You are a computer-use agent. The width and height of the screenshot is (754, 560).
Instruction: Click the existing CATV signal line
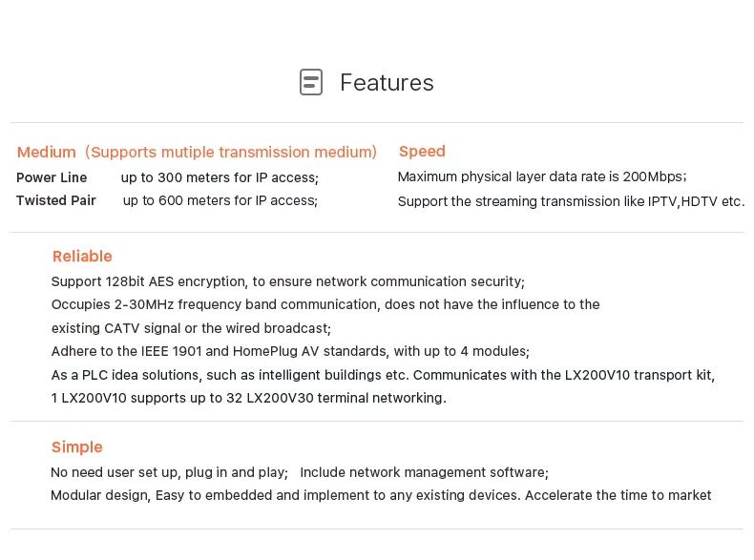click(192, 328)
